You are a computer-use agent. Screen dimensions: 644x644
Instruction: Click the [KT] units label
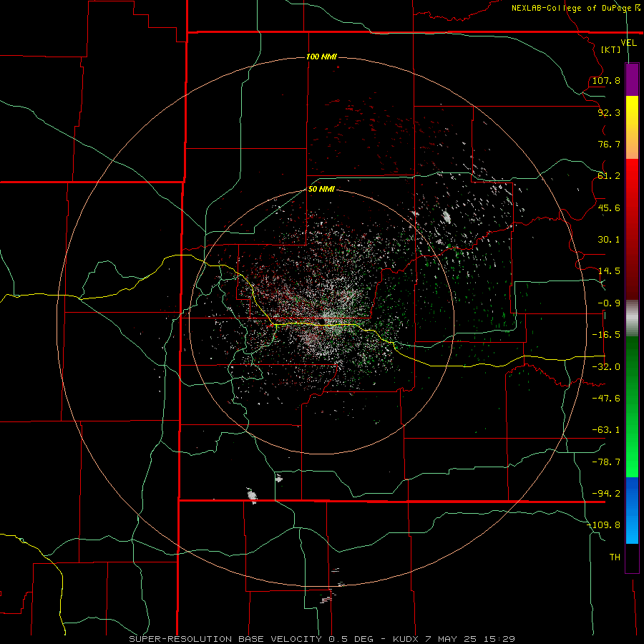[611, 49]
